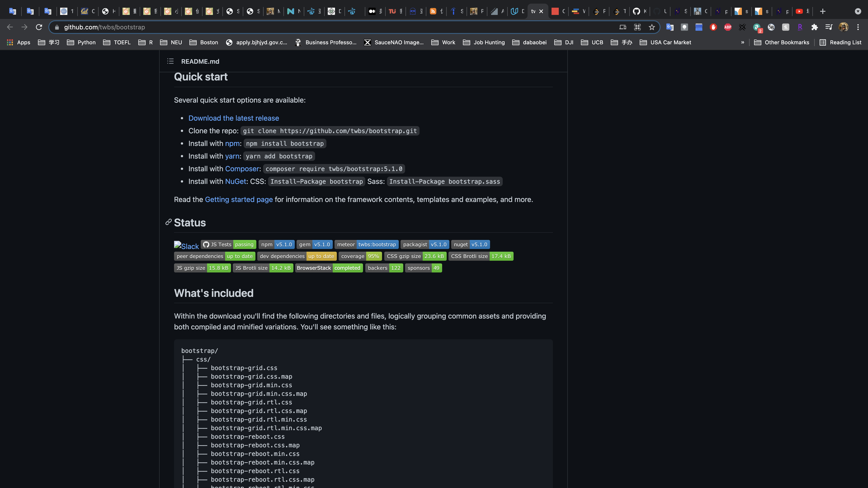Open the tab search dropdown arrow
Image resolution: width=868 pixels, height=488 pixels.
pos(858,11)
